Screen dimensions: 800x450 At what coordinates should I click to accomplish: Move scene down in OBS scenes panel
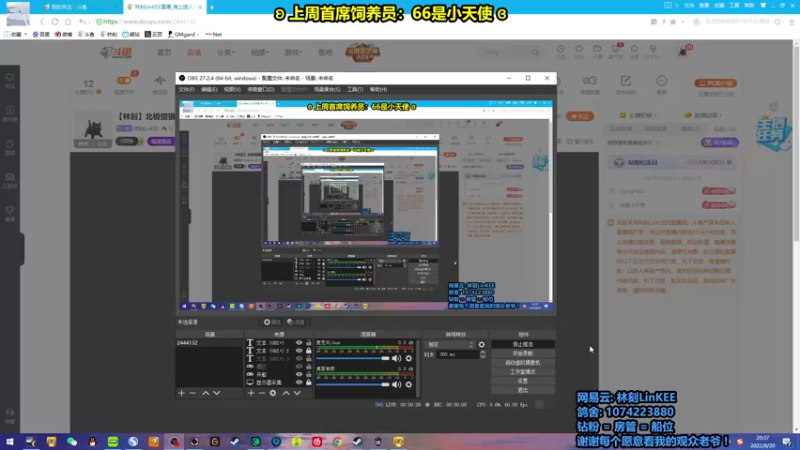216,393
